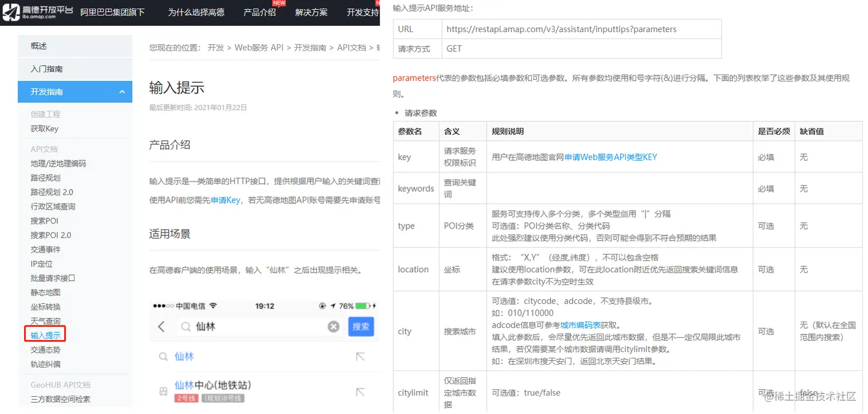Open 交通事件 doc
This screenshot has width=868, height=414.
[45, 249]
